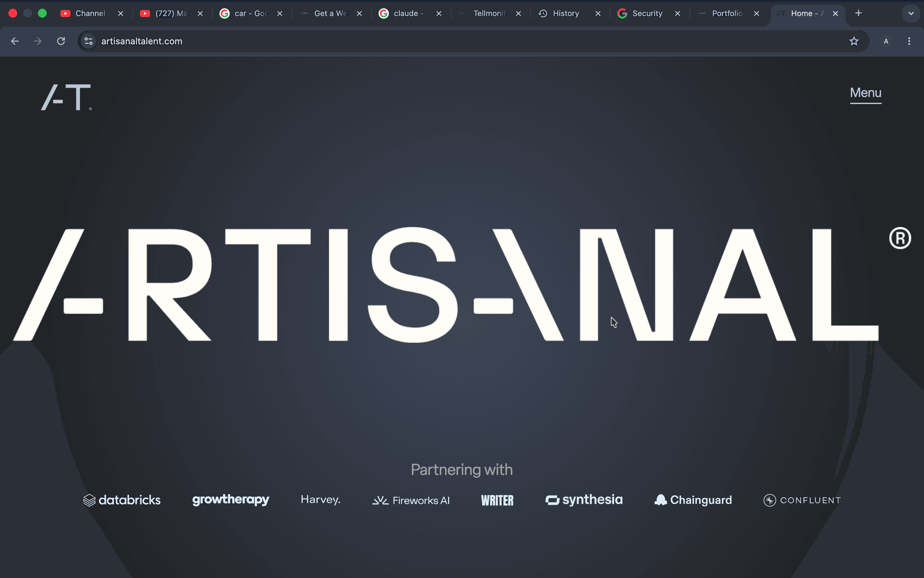Expand the tab search dropdown arrow
This screenshot has height=578, width=924.
tap(911, 13)
